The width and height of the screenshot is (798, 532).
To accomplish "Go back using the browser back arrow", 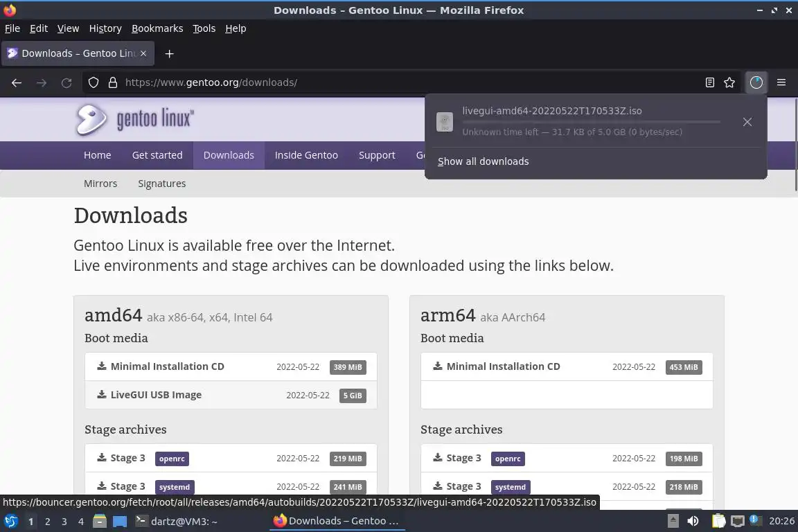I will [x=17, y=82].
